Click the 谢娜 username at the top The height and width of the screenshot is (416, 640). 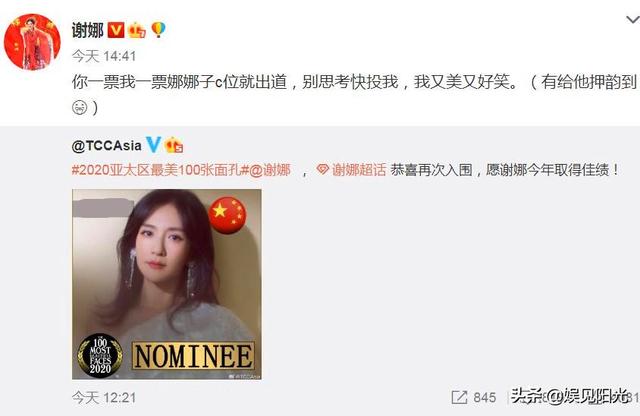click(87, 30)
